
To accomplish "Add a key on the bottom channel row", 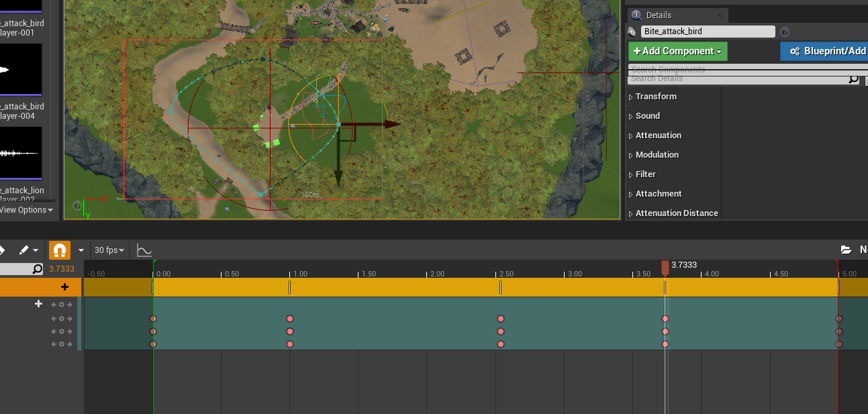I will 61,344.
